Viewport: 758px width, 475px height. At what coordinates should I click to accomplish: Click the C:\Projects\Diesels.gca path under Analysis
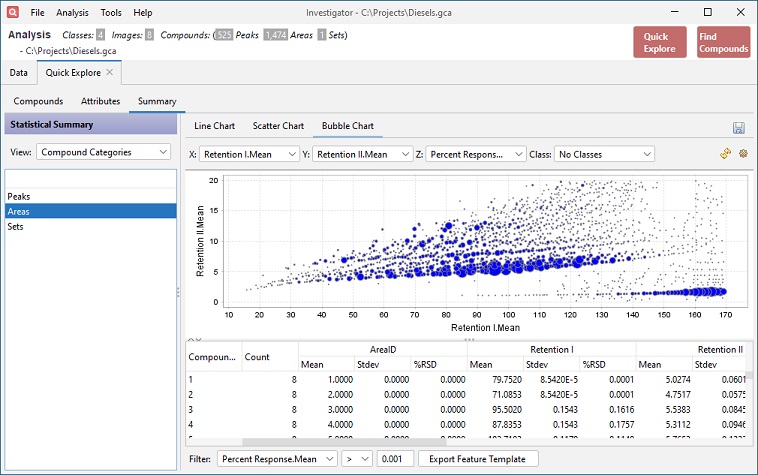71,50
